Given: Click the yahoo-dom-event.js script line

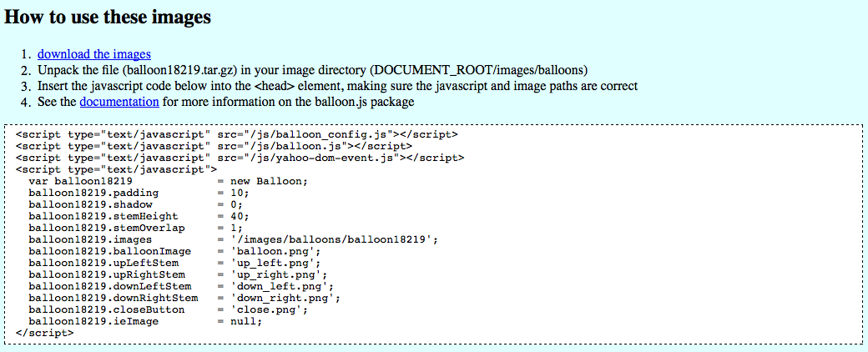Looking at the screenshot, I should 240,158.
